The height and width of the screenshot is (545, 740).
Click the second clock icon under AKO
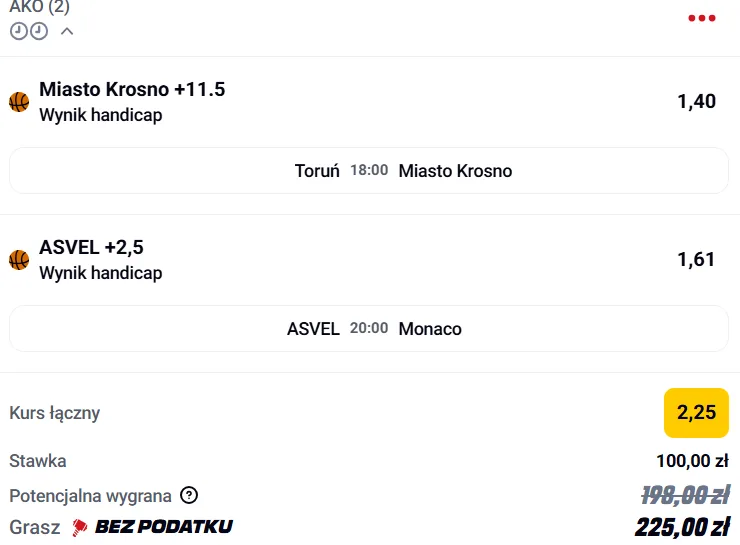click(x=38, y=31)
